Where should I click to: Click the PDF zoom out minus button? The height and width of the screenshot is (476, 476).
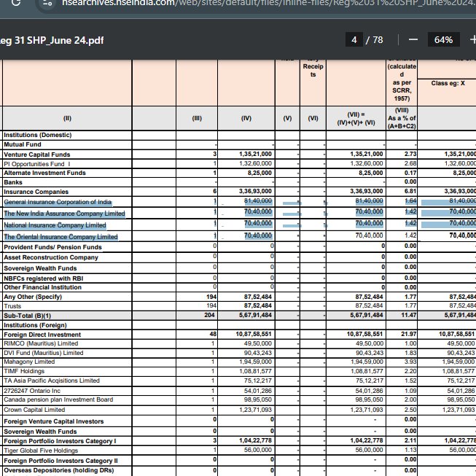(x=413, y=40)
